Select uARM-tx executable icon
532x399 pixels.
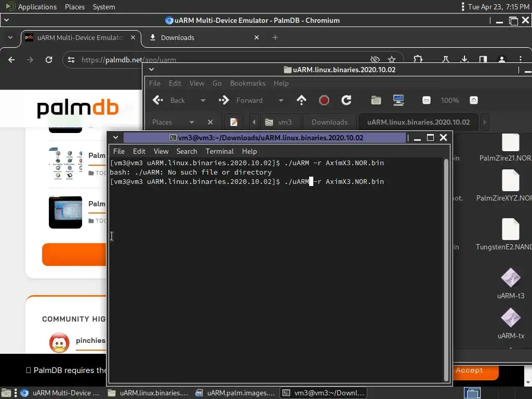point(511,317)
